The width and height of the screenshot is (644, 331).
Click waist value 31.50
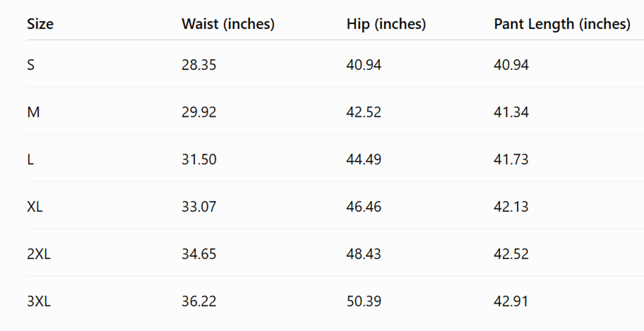[x=199, y=159]
